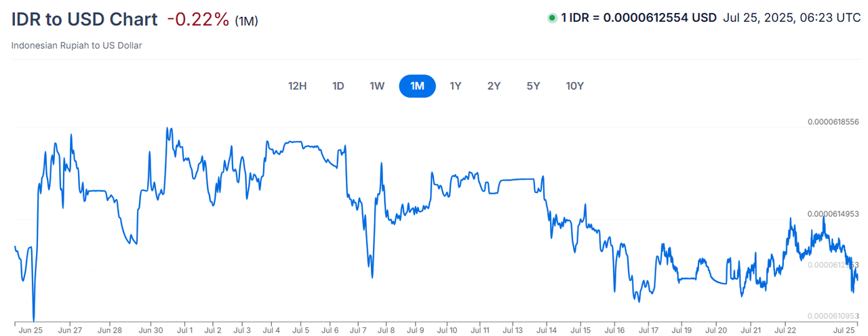
Task: Open the 5Y chart view
Action: pos(533,86)
